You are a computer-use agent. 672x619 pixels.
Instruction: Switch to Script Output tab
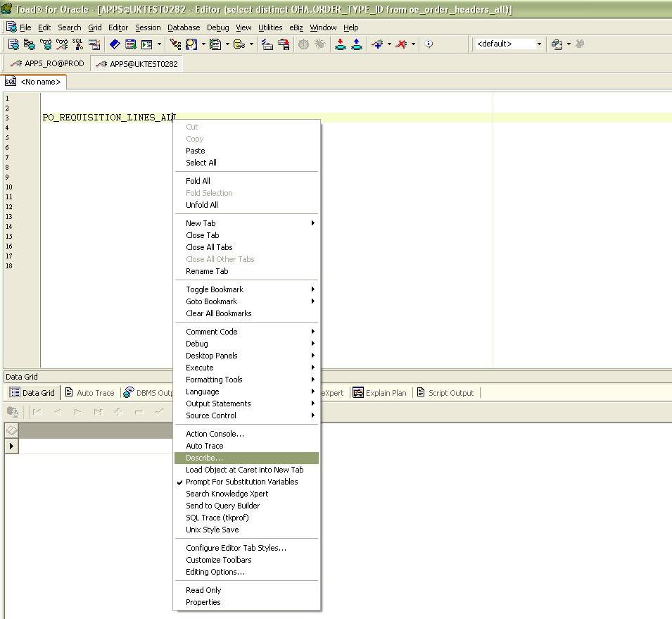point(445,393)
